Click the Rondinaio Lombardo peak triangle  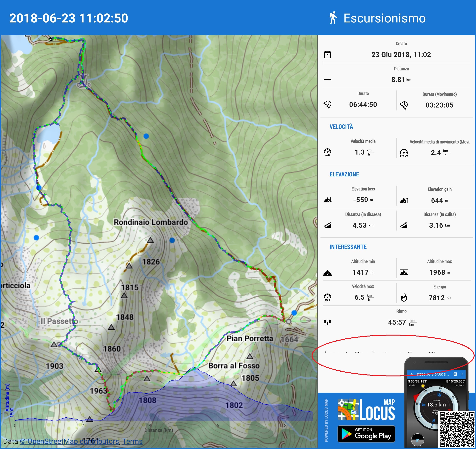[x=150, y=240]
